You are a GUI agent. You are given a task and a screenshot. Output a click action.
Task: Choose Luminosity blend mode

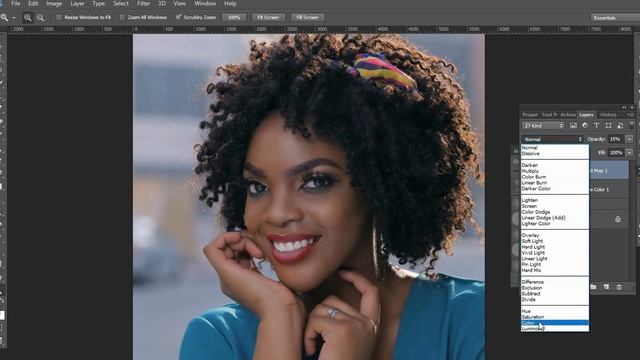pos(555,329)
